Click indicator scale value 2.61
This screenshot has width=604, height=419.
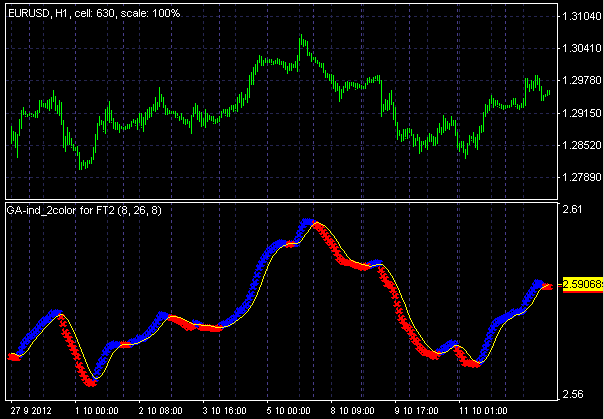coord(572,210)
